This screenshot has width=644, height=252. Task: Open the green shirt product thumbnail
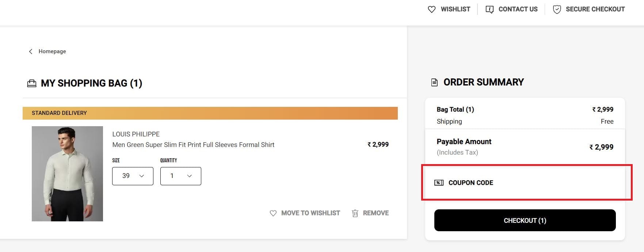(x=67, y=174)
